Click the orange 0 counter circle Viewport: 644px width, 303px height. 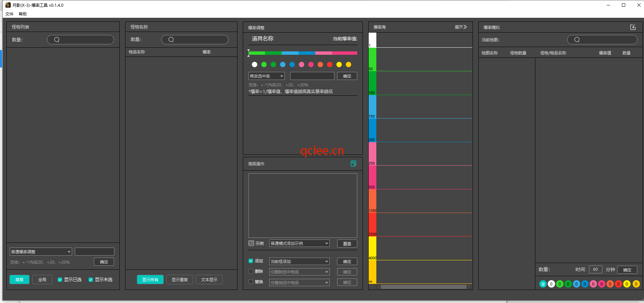[610, 284]
